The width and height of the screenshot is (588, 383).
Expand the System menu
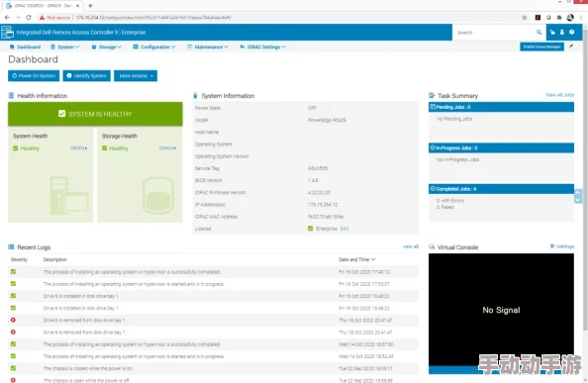(x=65, y=47)
